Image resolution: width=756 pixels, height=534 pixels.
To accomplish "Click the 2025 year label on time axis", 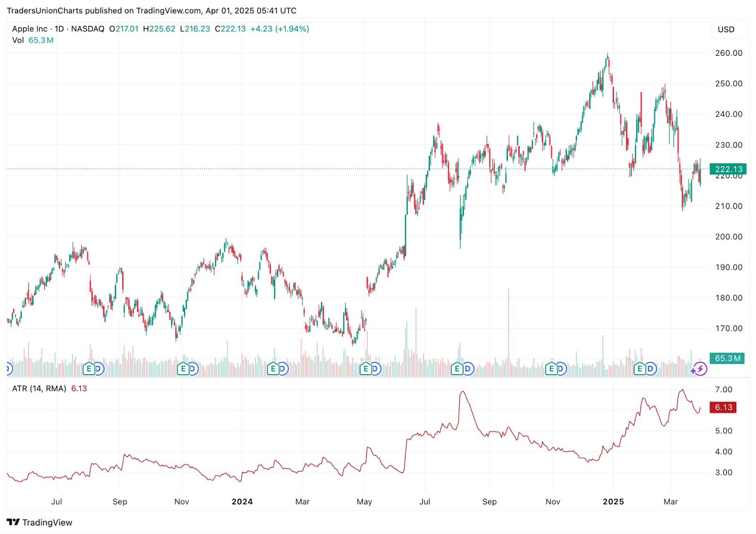I will tap(613, 502).
